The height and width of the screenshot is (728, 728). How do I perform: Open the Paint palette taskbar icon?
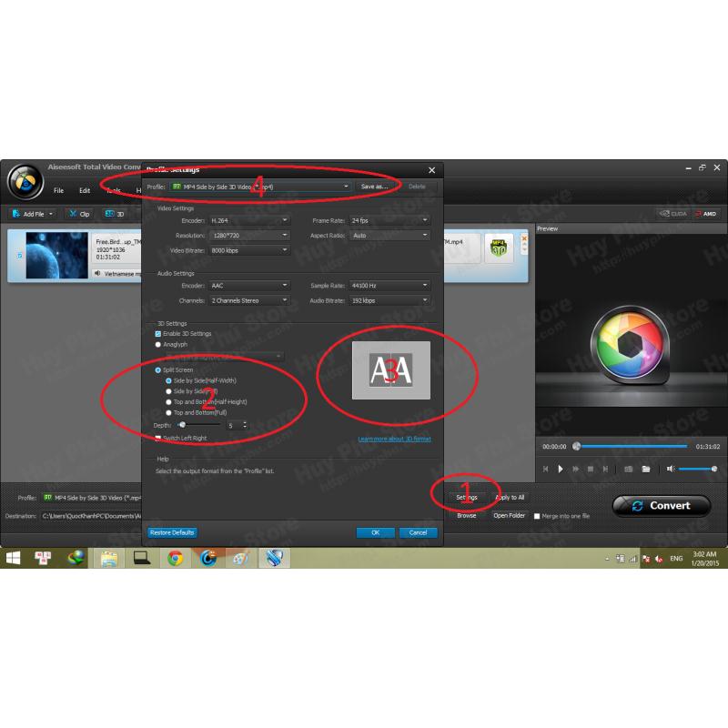[x=240, y=558]
